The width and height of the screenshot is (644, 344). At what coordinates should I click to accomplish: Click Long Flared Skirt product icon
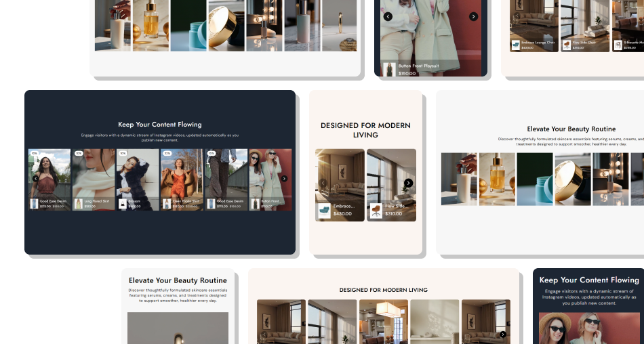79,204
